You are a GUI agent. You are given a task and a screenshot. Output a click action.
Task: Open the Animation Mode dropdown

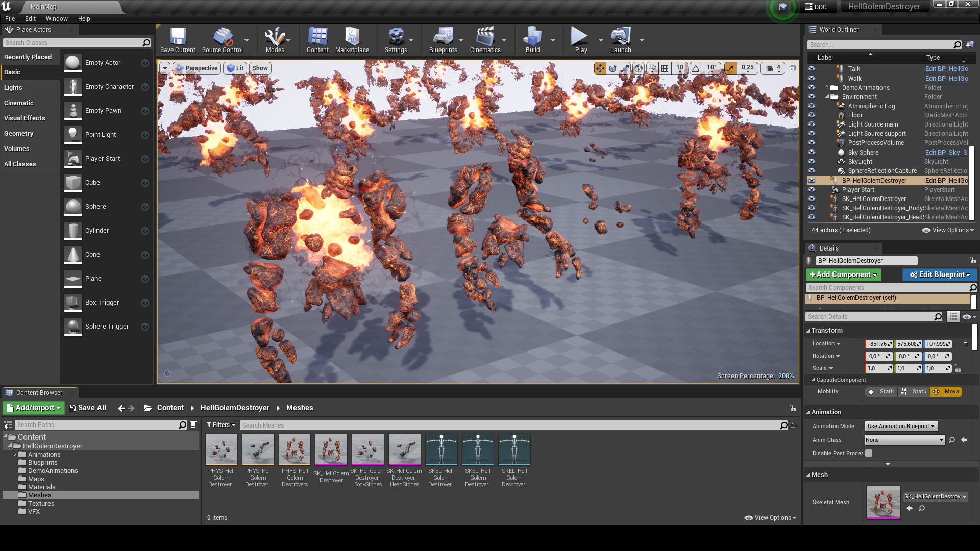(x=901, y=426)
